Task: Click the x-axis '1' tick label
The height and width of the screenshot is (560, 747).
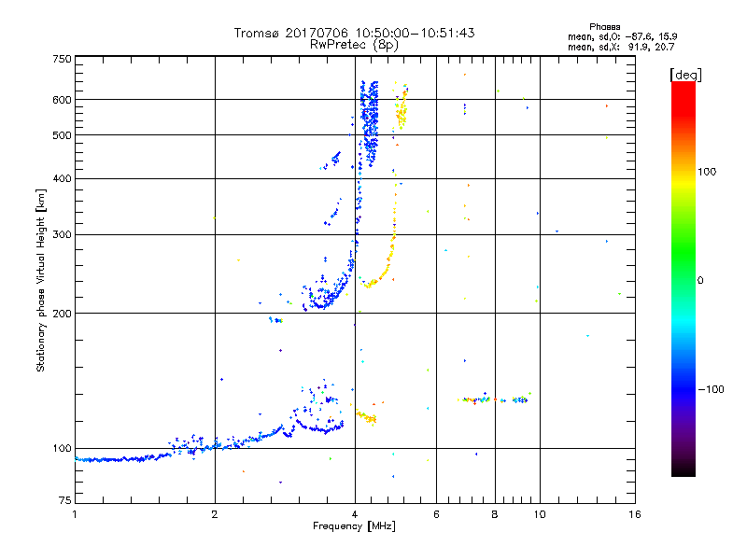Action: [x=75, y=514]
